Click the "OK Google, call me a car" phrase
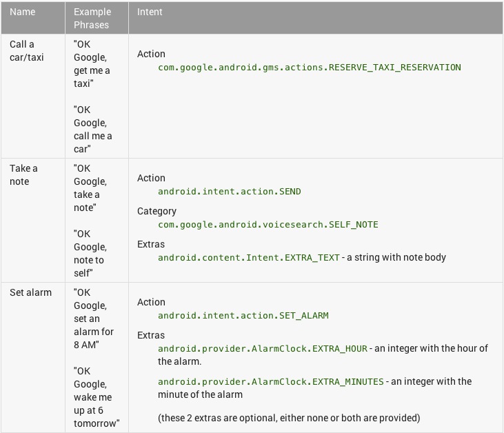The height and width of the screenshot is (433, 504). click(92, 129)
